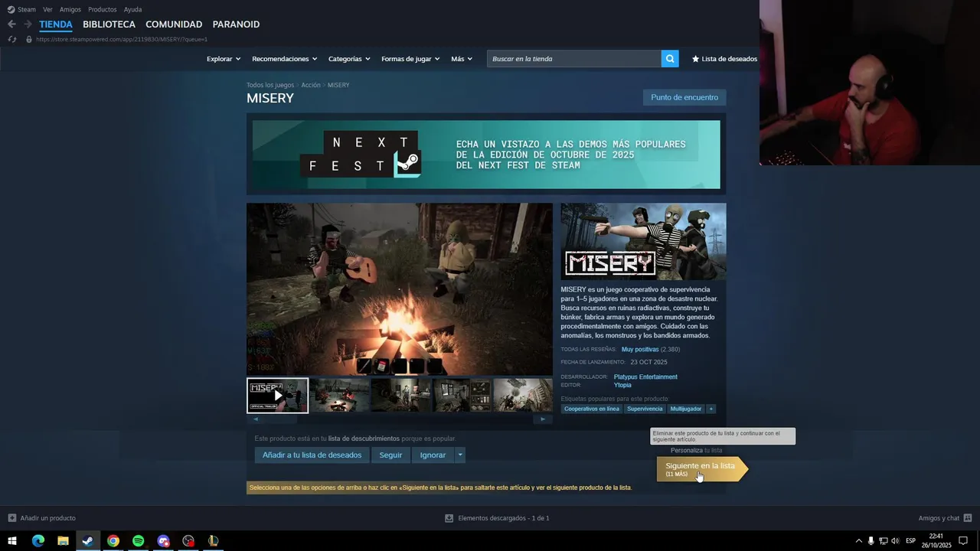Focus the Buscar en la tienda field
The height and width of the screenshot is (551, 980).
point(574,59)
